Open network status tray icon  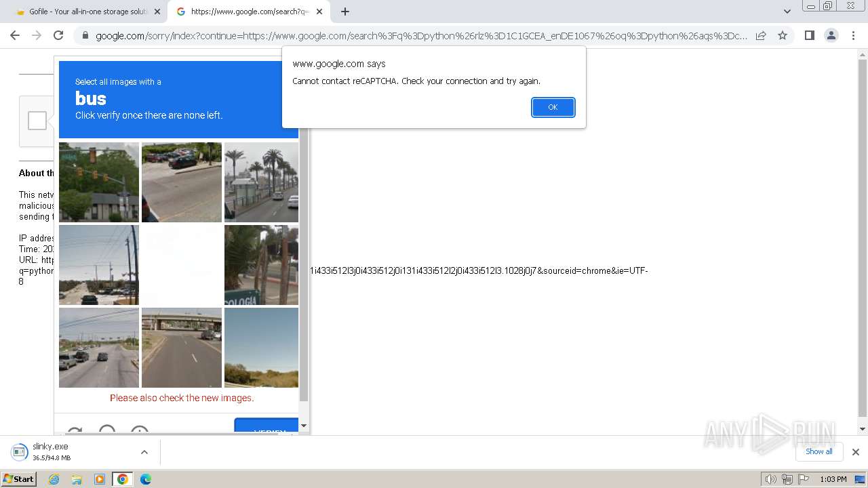click(x=787, y=479)
